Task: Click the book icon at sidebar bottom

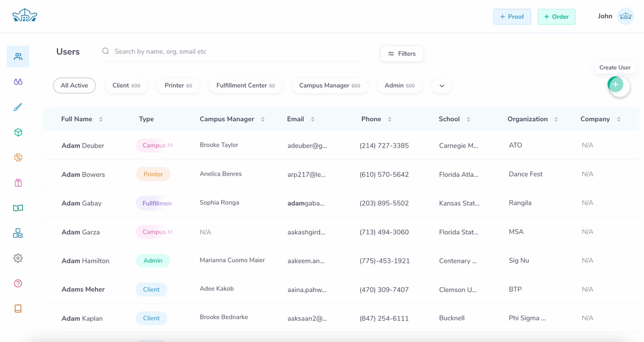Action: tap(18, 308)
